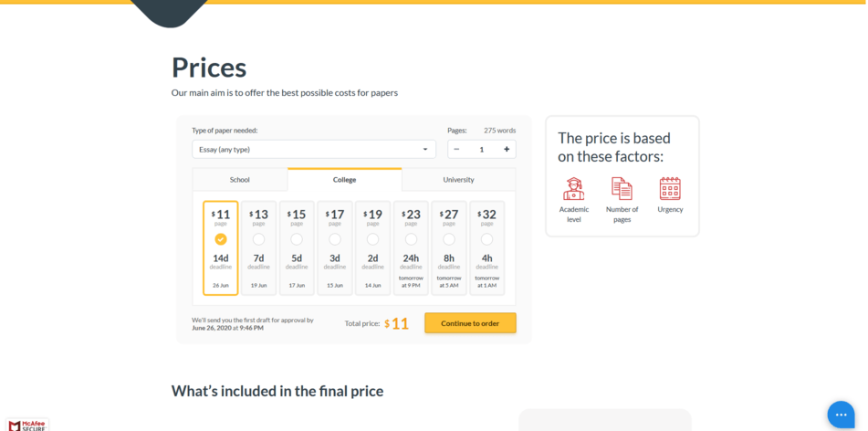Click the Number of pages document icon

tap(622, 189)
